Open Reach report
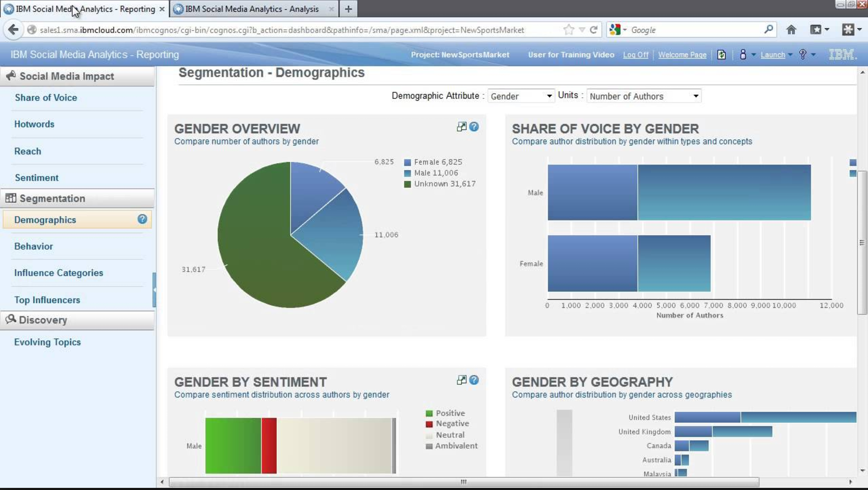This screenshot has width=868, height=490. 27,151
